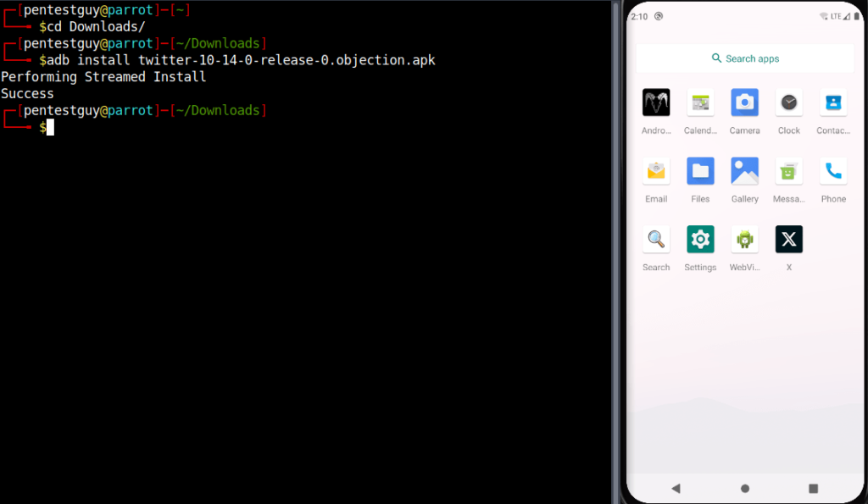This screenshot has width=868, height=504.
Task: Click the terminal prompt cursor
Action: (50, 127)
